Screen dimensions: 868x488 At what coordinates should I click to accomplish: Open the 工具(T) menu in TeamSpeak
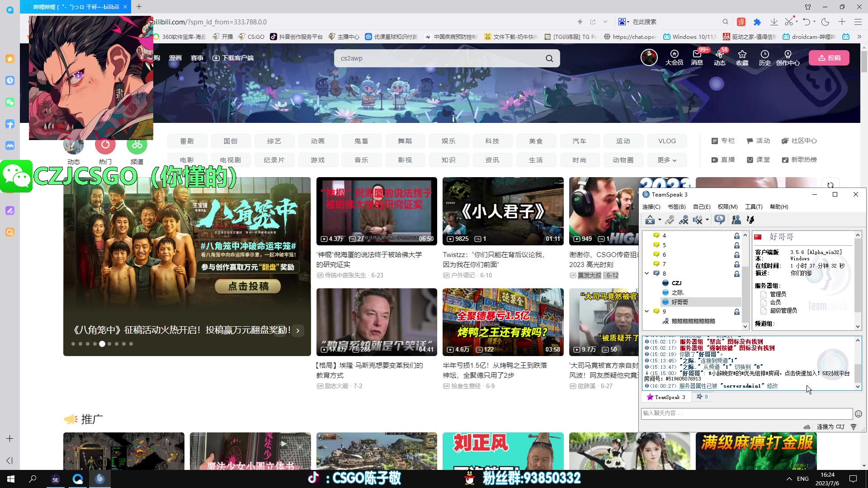tap(753, 206)
